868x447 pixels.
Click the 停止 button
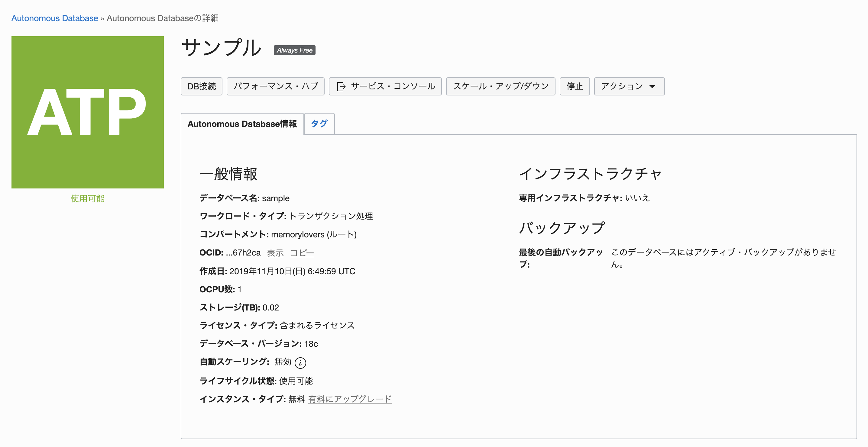[575, 87]
